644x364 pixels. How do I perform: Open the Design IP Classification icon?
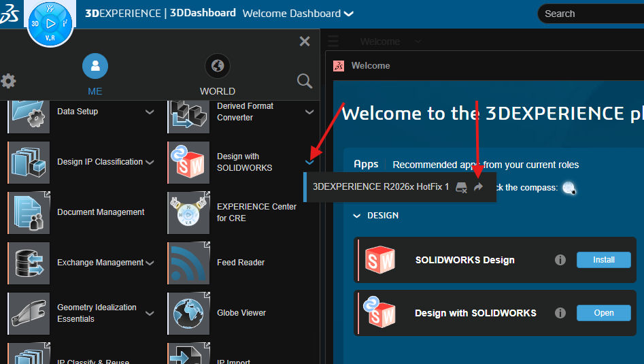[29, 163]
